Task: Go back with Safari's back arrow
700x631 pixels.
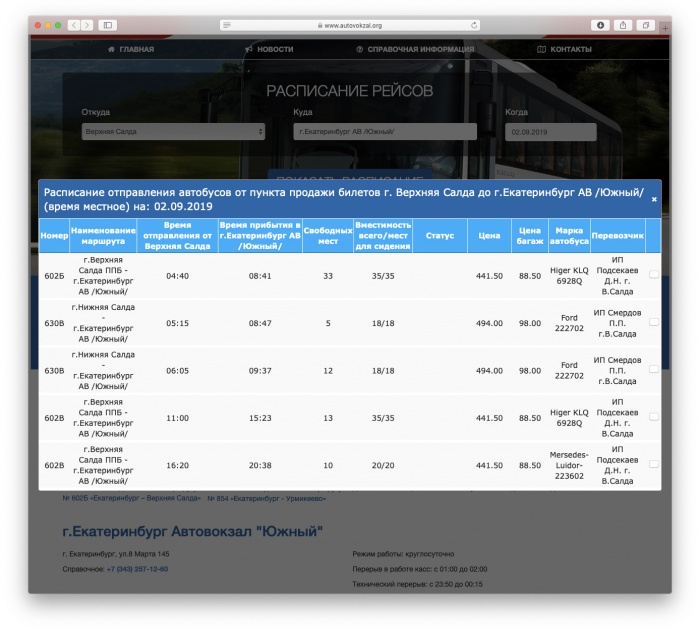Action: point(74,25)
